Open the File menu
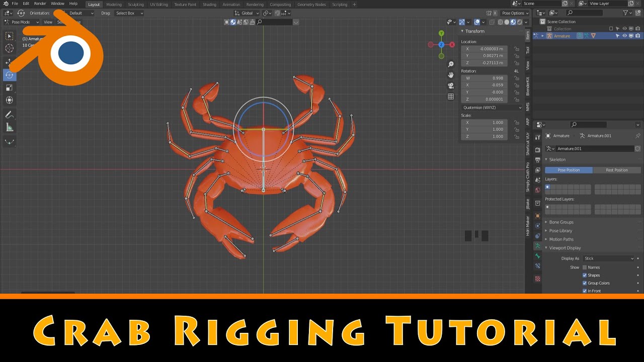 tap(15, 4)
